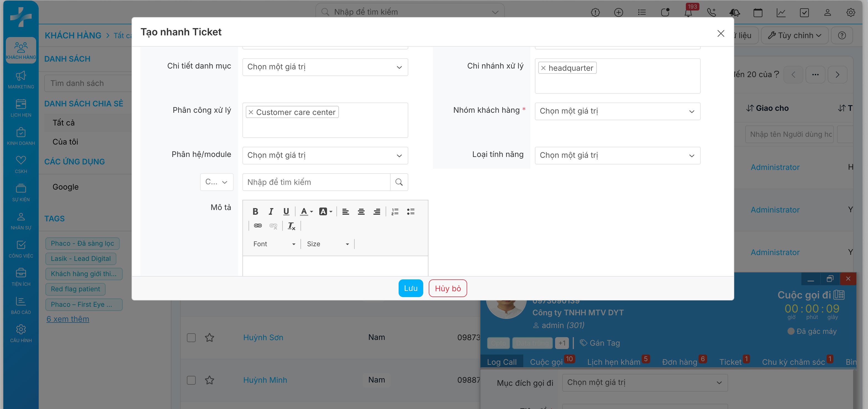
Task: Star the Huỳnh Sơn customer record
Action: 210,338
